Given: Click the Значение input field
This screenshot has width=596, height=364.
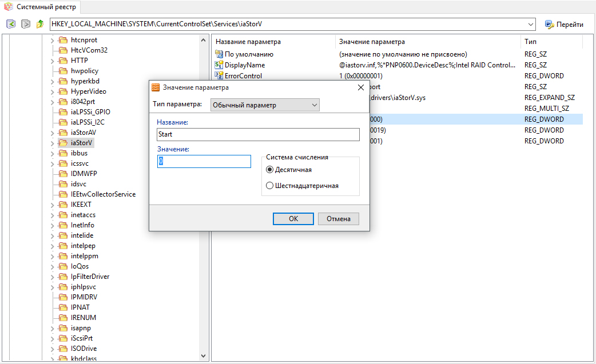Looking at the screenshot, I should pos(204,162).
